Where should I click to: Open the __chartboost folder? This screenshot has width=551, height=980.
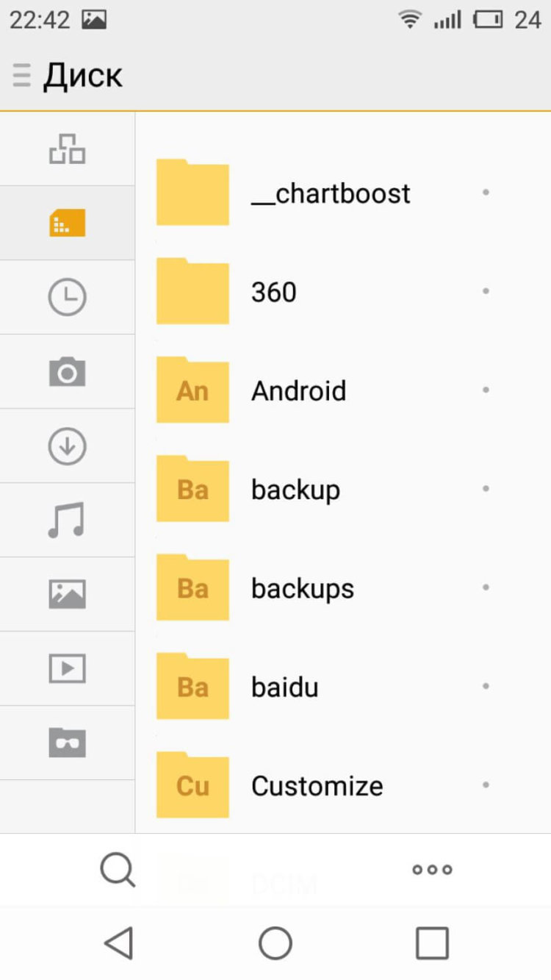click(x=331, y=193)
